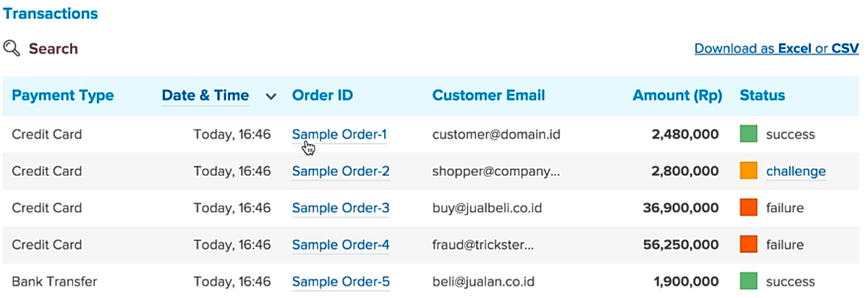Download transactions as Excel

(x=794, y=48)
